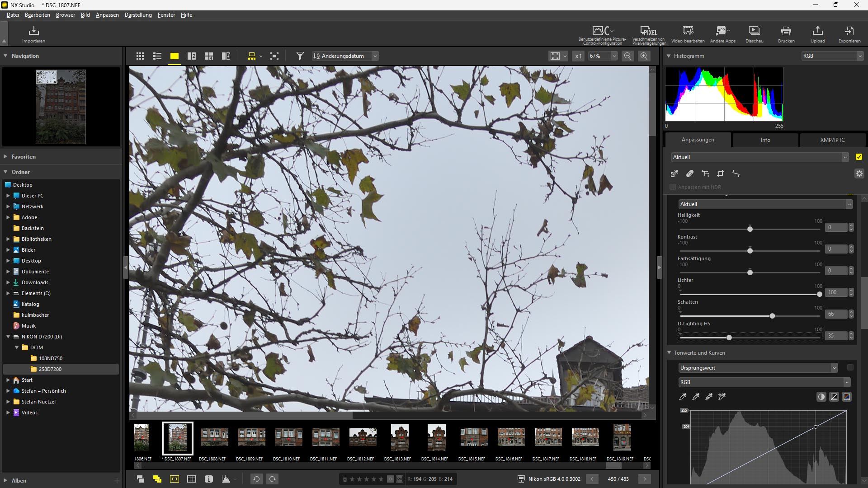Viewport: 868px width, 488px height.
Task: Go to next image with the arrow button
Action: point(645,479)
